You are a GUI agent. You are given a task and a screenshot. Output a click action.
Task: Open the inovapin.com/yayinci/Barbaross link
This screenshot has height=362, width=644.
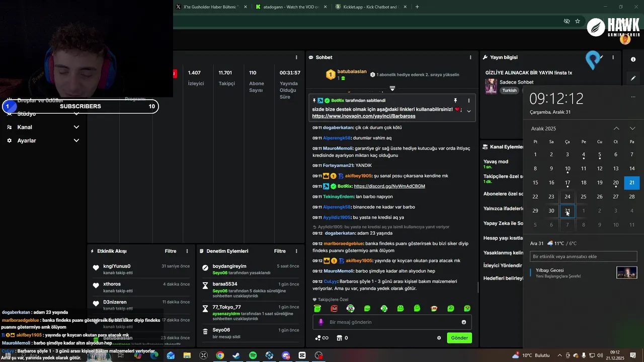click(364, 116)
